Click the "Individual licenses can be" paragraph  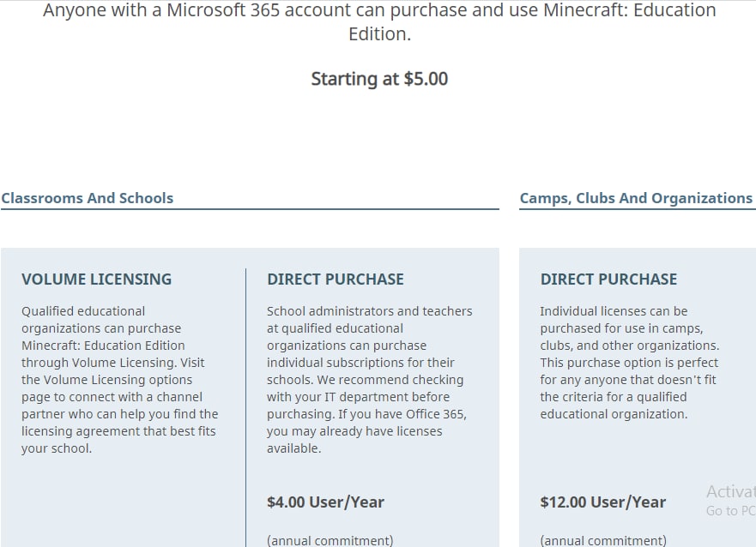(614, 311)
